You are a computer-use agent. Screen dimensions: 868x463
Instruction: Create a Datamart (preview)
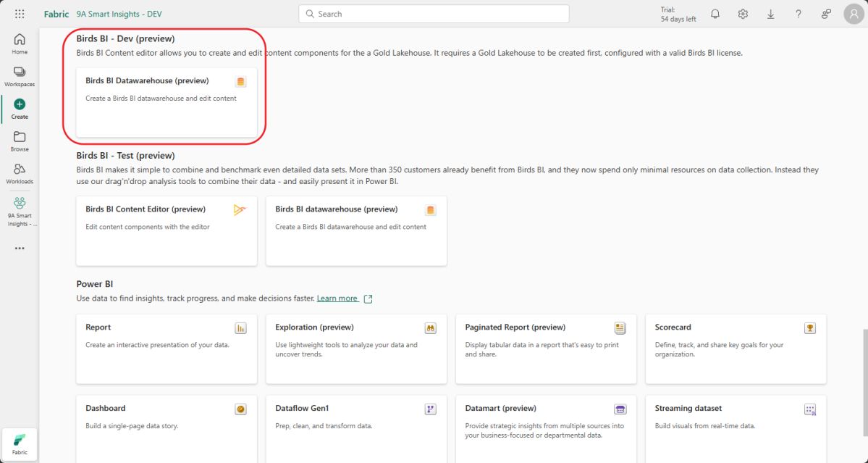[547, 429]
